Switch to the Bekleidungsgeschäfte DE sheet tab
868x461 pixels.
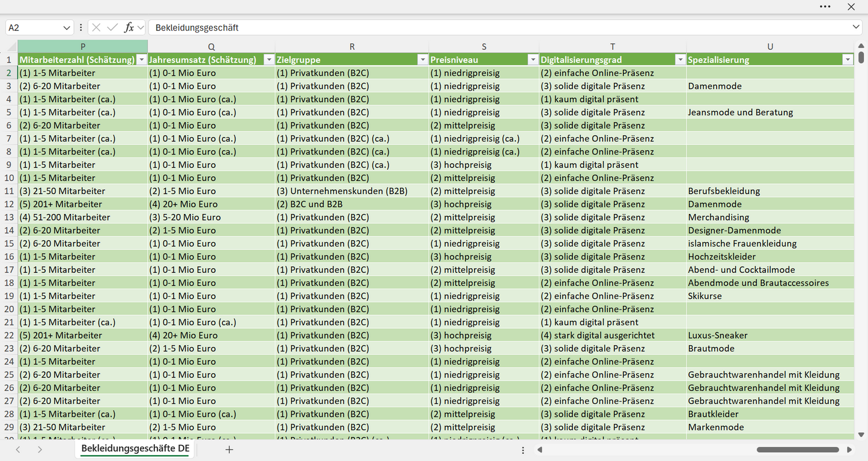point(135,449)
